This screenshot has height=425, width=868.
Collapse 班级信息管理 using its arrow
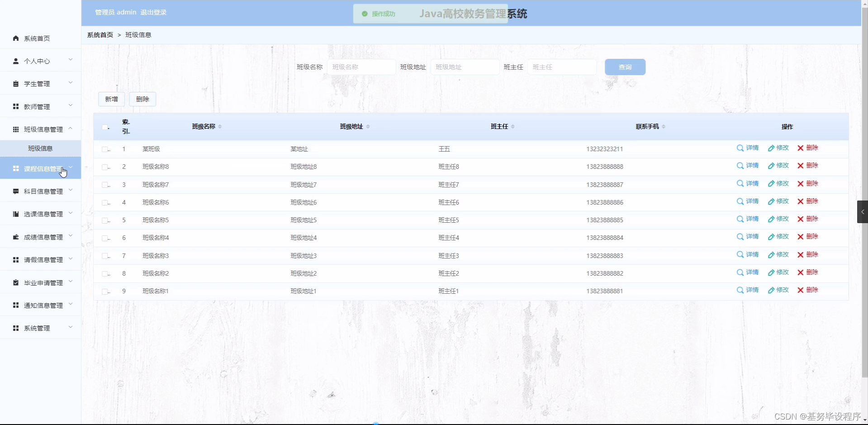71,128
